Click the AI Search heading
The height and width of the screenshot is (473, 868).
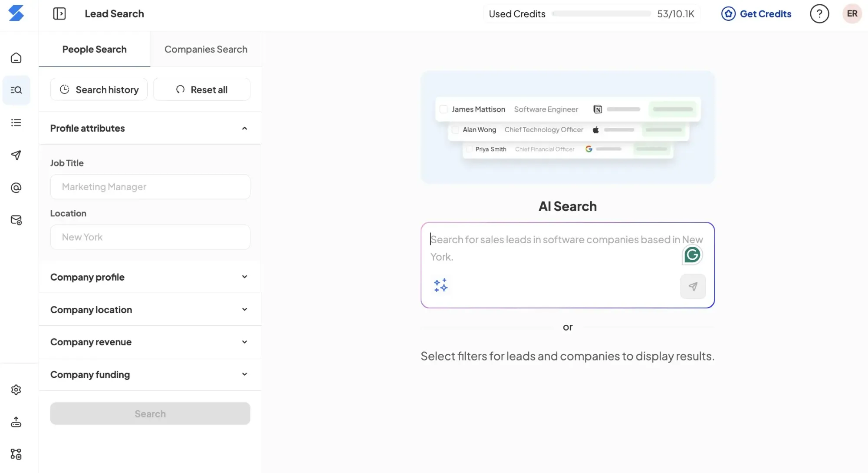click(x=568, y=206)
